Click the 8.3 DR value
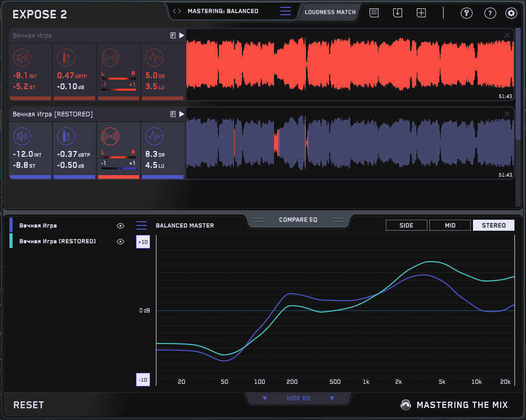Image resolution: width=526 pixels, height=420 pixels. 155,155
